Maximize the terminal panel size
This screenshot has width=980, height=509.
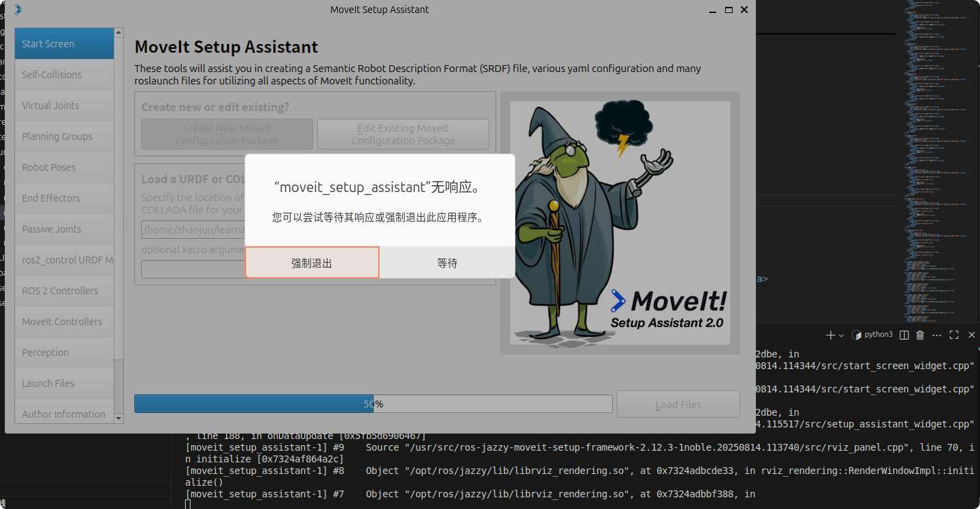point(954,335)
